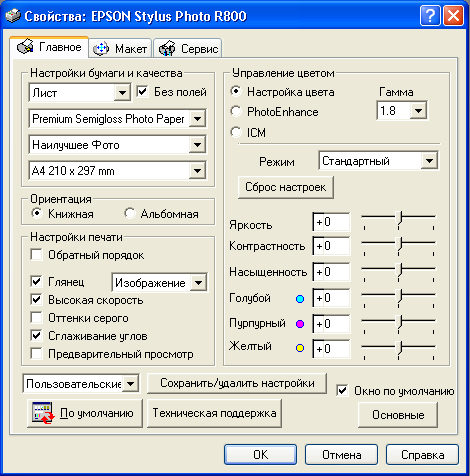
Task: Click the Яркость value field
Action: (x=331, y=222)
